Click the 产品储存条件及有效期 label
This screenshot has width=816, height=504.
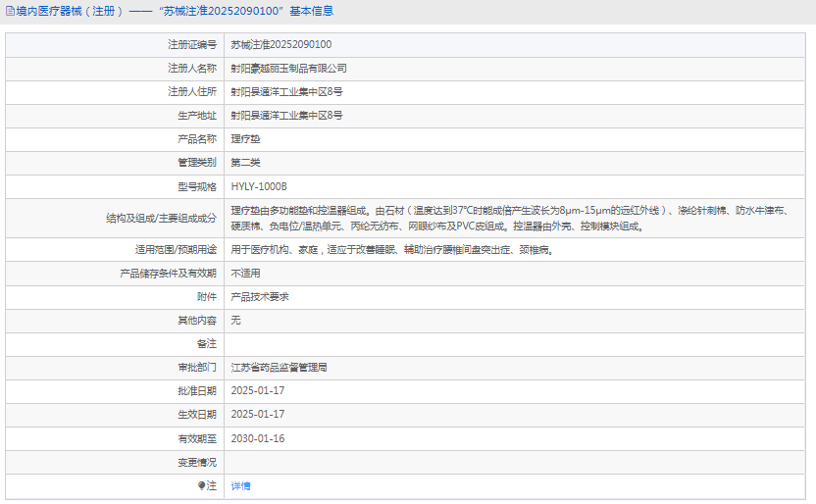168,273
